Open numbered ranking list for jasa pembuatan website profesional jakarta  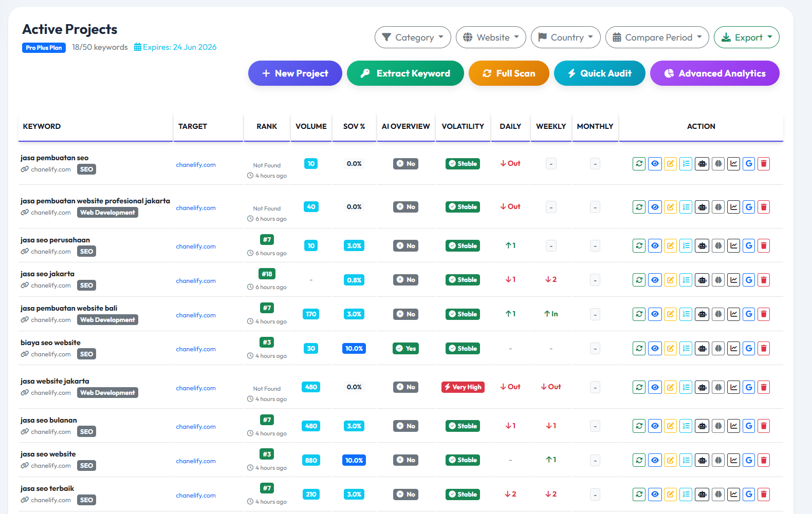click(x=686, y=207)
